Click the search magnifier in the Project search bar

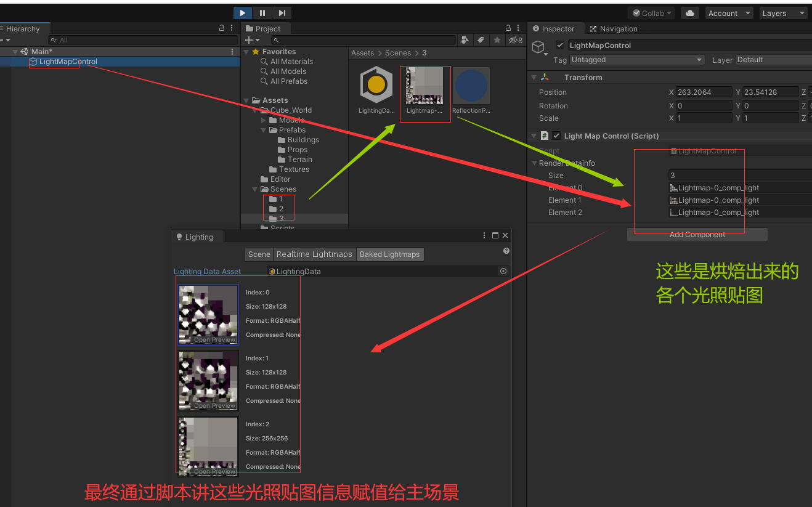(x=278, y=39)
